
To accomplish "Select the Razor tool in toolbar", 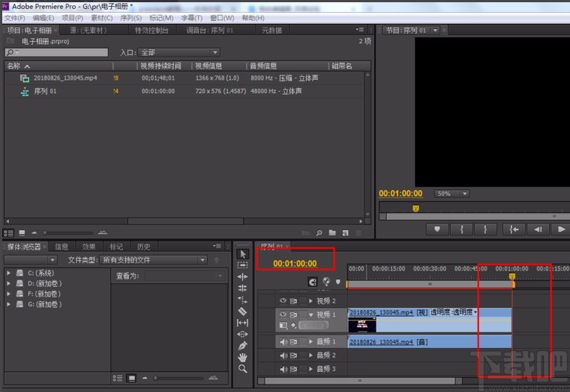I will coord(242,312).
